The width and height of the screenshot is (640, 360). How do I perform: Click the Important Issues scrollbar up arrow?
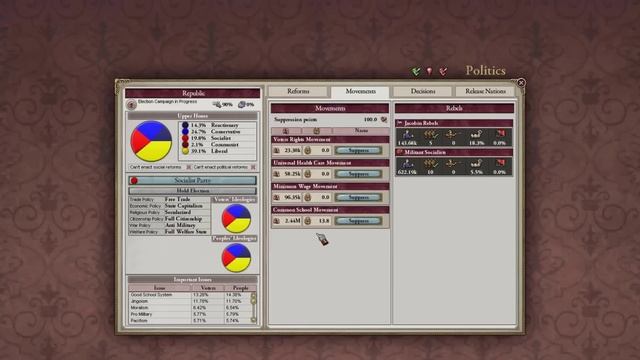point(253,295)
